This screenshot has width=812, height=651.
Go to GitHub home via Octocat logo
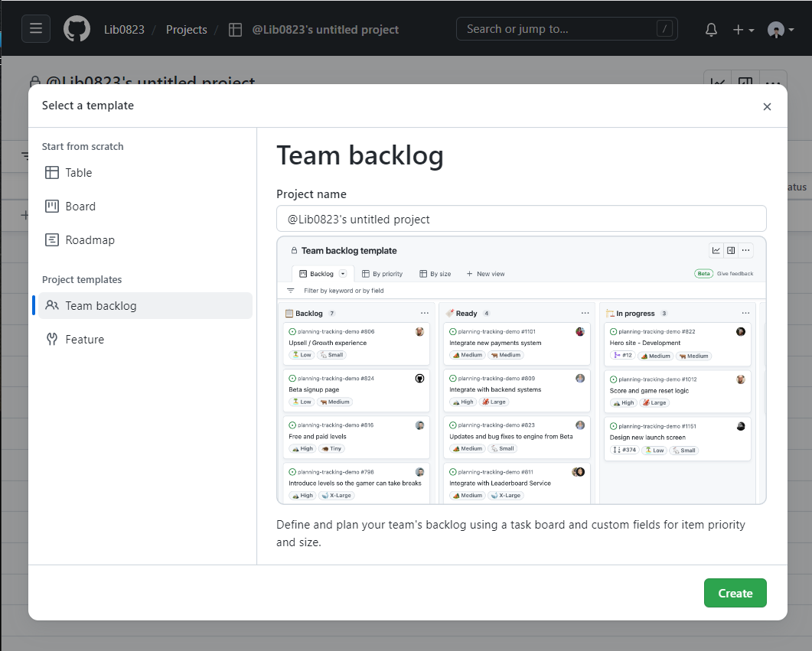[x=77, y=28]
